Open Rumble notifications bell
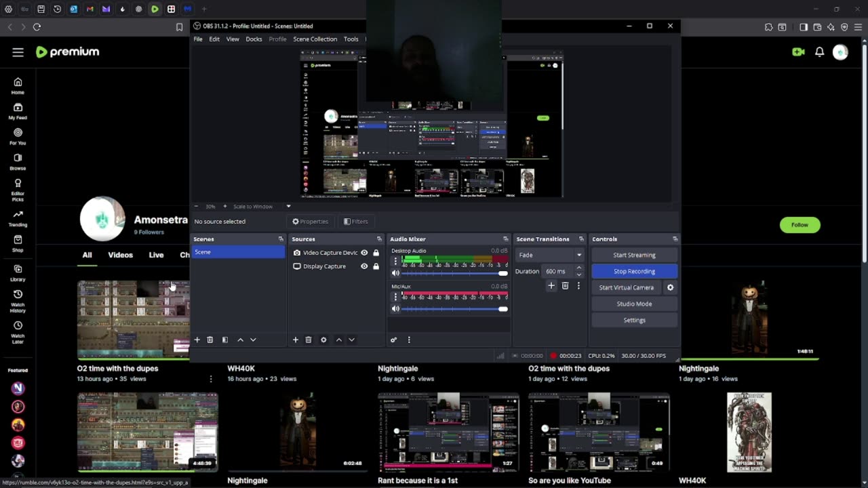This screenshot has width=868, height=488. click(x=819, y=52)
